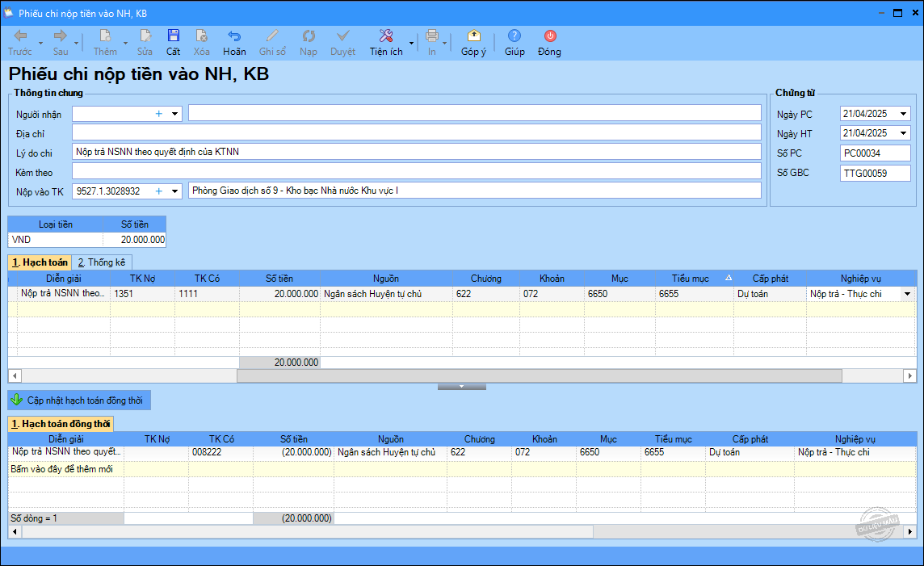This screenshot has width=924, height=566.
Task: Send feedback with Góp ý
Action: (474, 43)
